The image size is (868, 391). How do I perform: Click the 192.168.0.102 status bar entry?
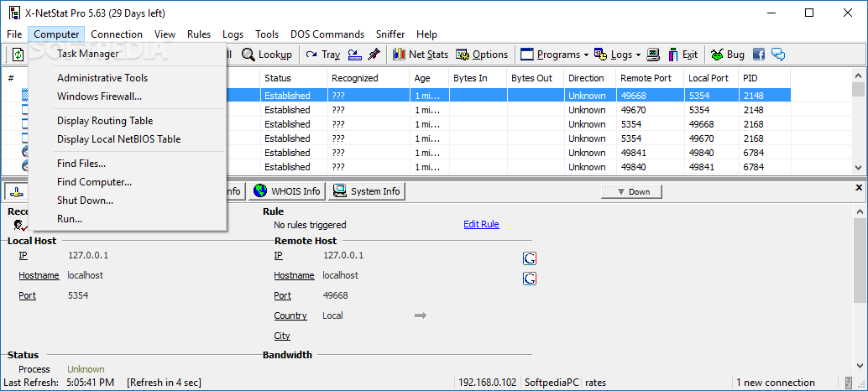488,382
